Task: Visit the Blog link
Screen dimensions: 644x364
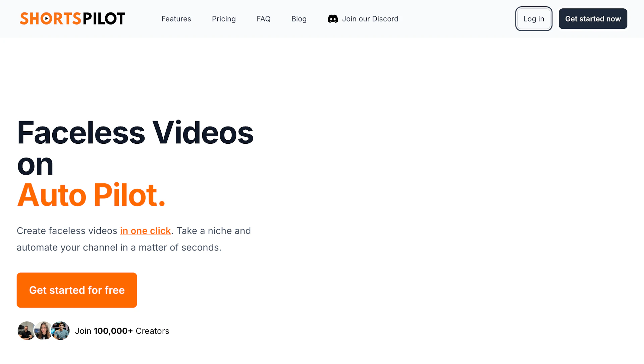Action: click(x=299, y=19)
